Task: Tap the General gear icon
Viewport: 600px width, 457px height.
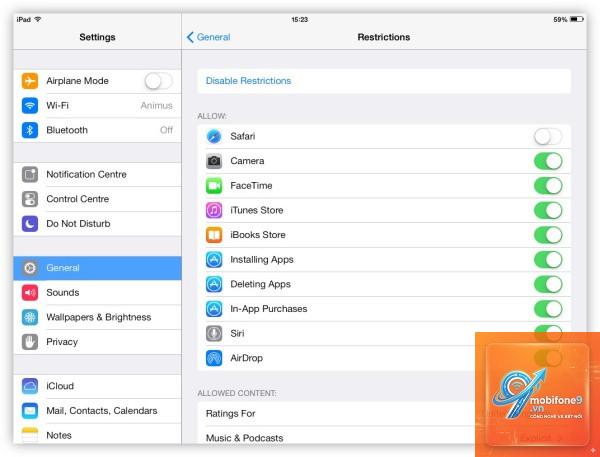Action: [x=30, y=268]
